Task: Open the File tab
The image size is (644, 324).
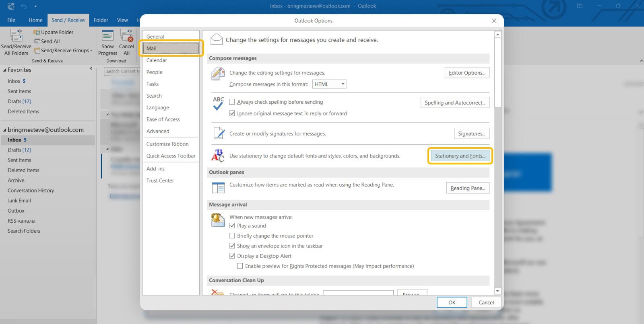Action: [11, 20]
